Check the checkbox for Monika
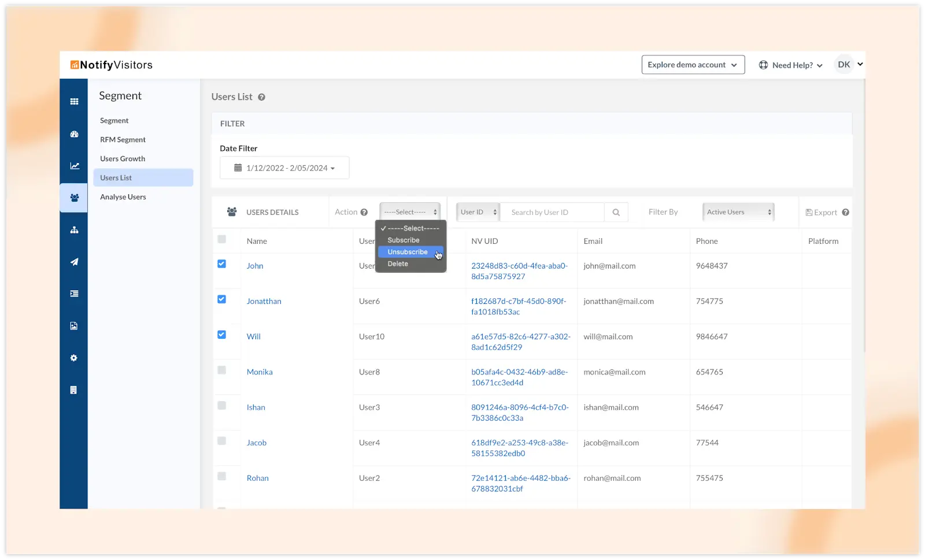 click(x=221, y=370)
